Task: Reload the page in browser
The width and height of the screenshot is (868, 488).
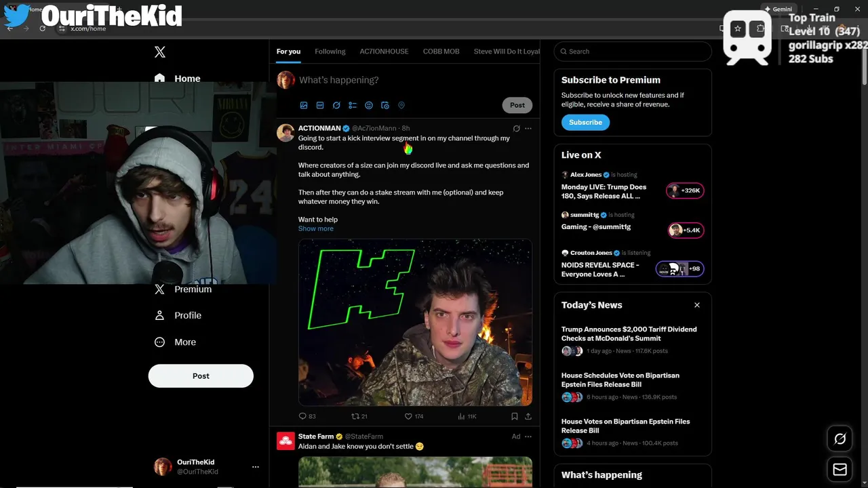Action: point(43,28)
